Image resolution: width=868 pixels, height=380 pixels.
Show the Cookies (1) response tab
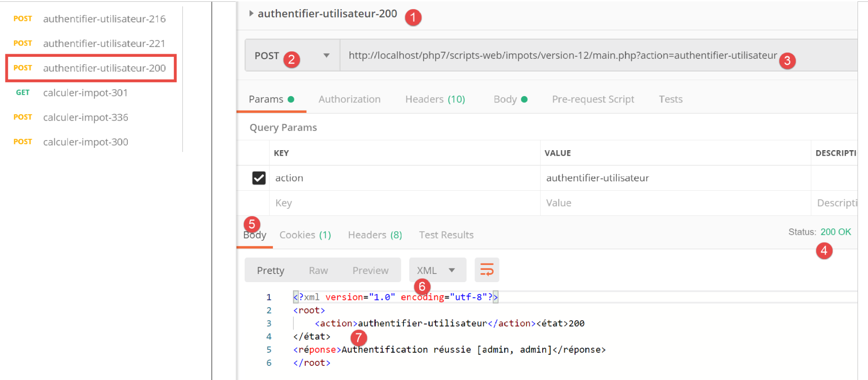pyautogui.click(x=305, y=235)
